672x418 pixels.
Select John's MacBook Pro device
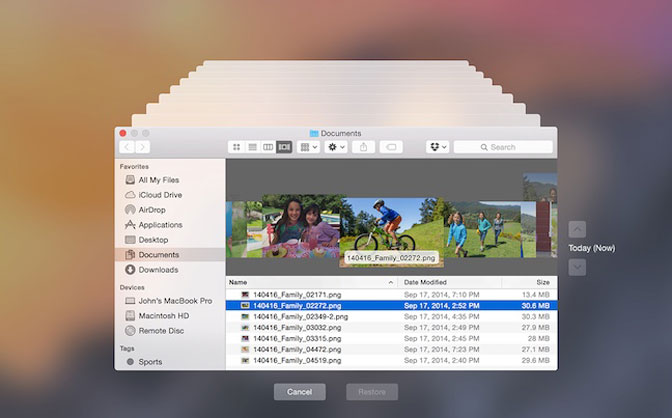(170, 301)
